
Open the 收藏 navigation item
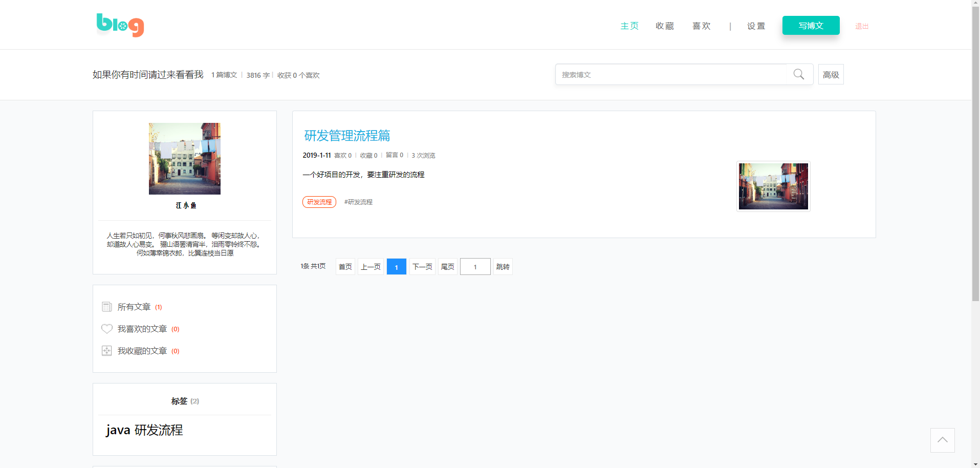click(x=664, y=26)
